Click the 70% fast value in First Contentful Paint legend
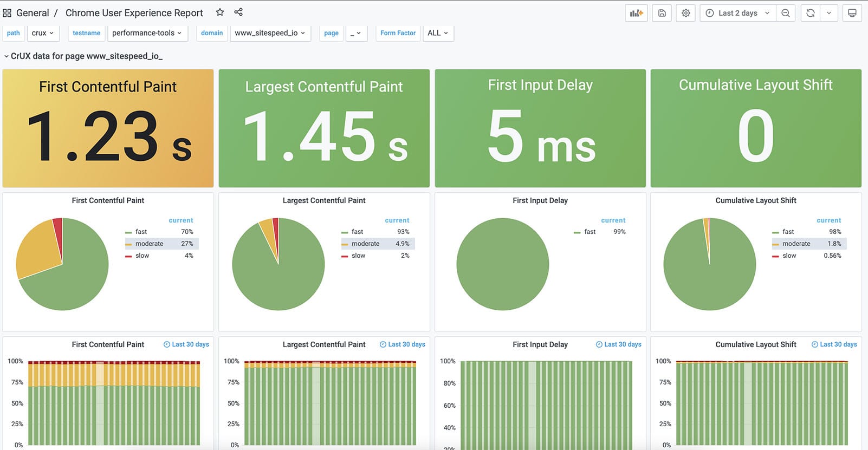This screenshot has height=450, width=868. click(x=187, y=232)
